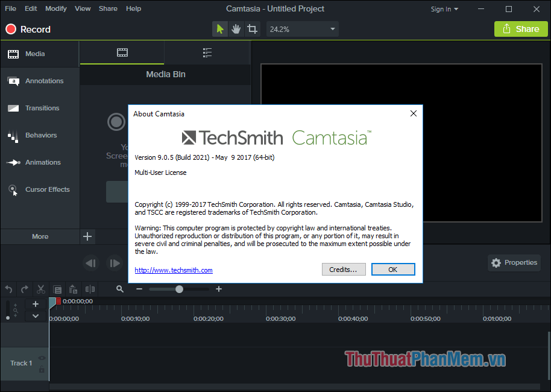Image resolution: width=551 pixels, height=392 pixels.
Task: Open the Modify menu
Action: pyautogui.click(x=55, y=8)
